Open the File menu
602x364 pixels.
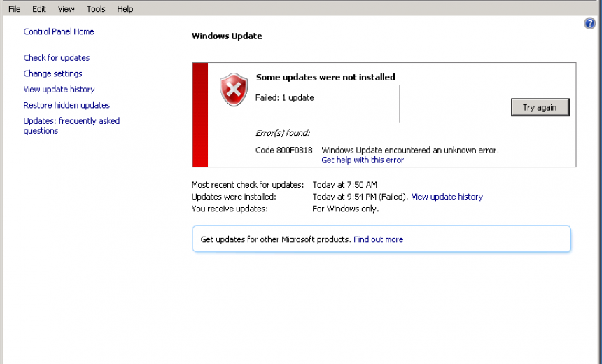14,9
